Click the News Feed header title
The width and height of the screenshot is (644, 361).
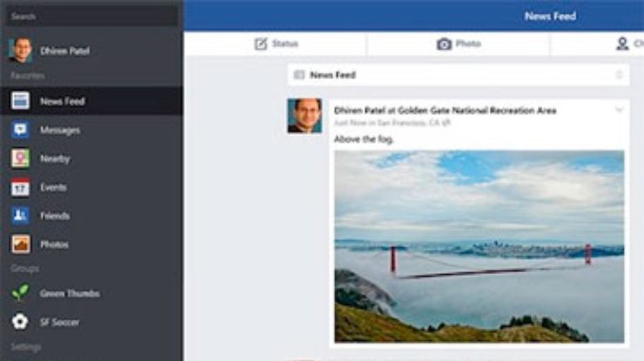pyautogui.click(x=550, y=17)
